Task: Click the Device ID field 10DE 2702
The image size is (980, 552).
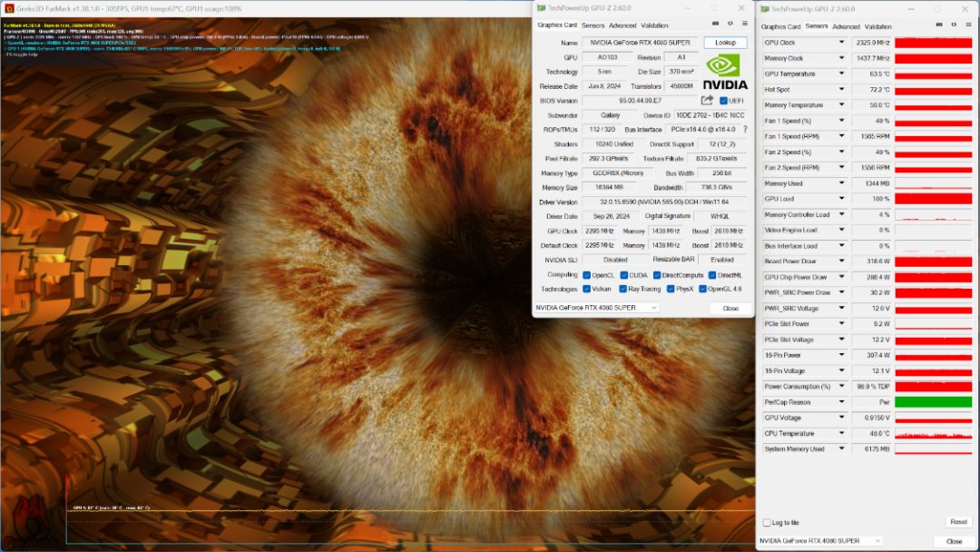Action: click(710, 115)
